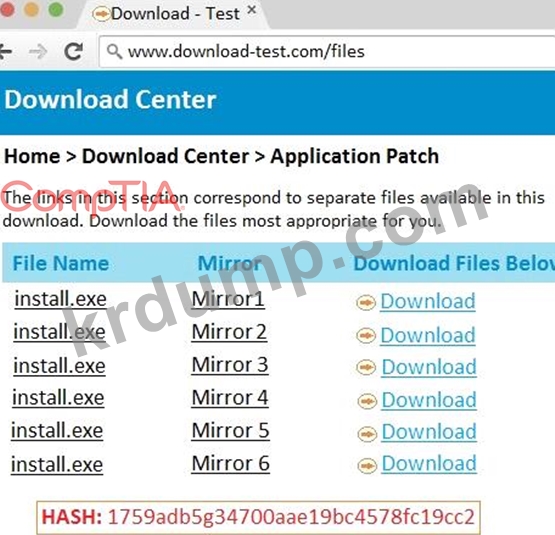Open the Mirror 4 Download link

tap(429, 400)
